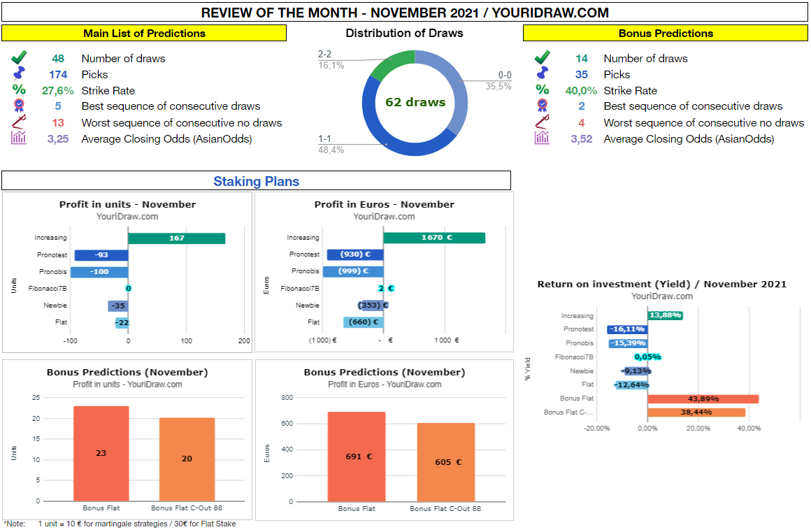Click the bar-chart icon for Average Closing Odds
Screen dimensions: 811x532
click(x=18, y=138)
